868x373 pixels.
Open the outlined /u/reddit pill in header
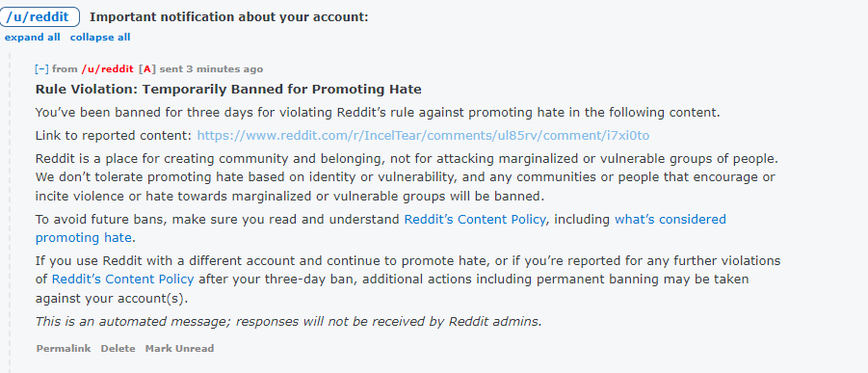click(39, 17)
